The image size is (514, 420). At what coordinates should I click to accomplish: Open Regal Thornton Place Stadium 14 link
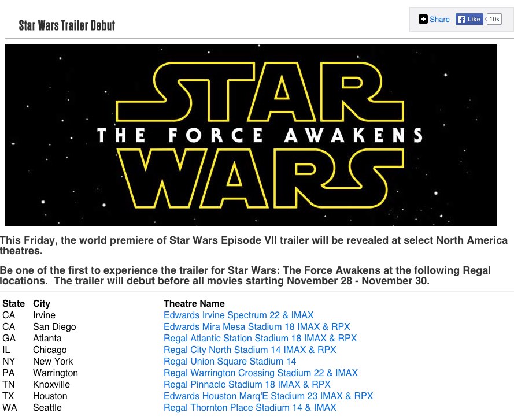pos(250,407)
